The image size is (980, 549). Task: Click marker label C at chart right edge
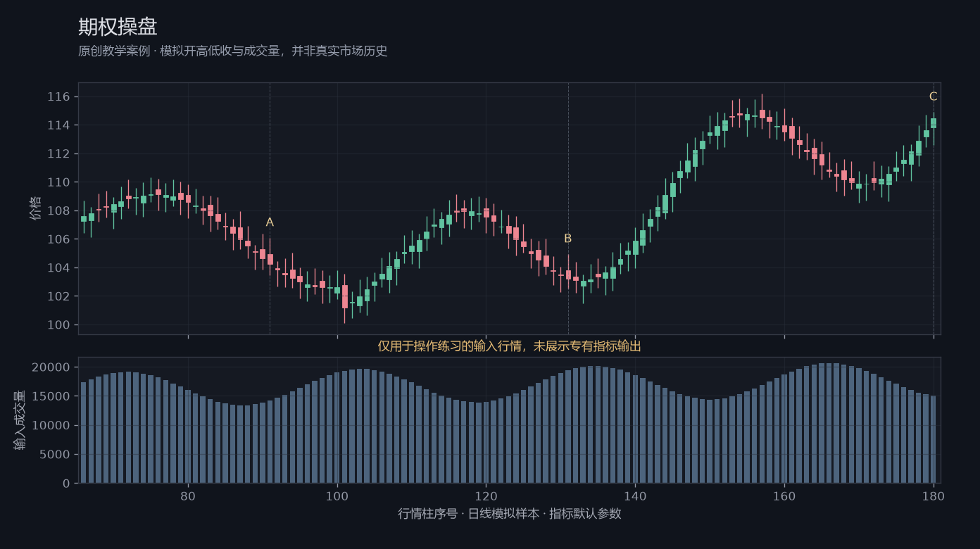pos(933,96)
